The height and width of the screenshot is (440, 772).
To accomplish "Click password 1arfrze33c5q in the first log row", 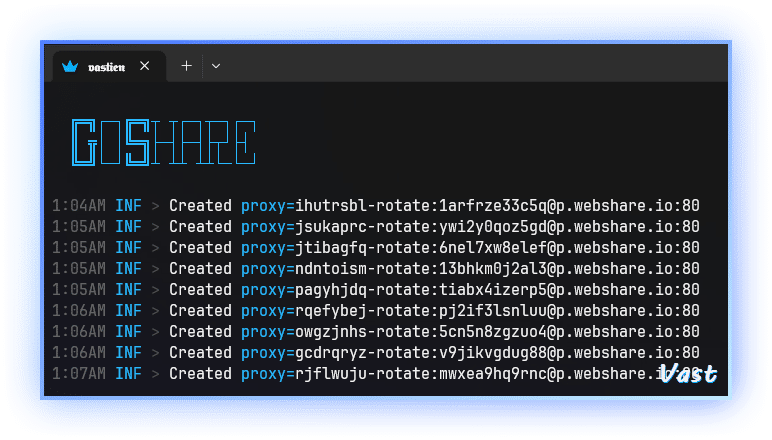I will (493, 205).
